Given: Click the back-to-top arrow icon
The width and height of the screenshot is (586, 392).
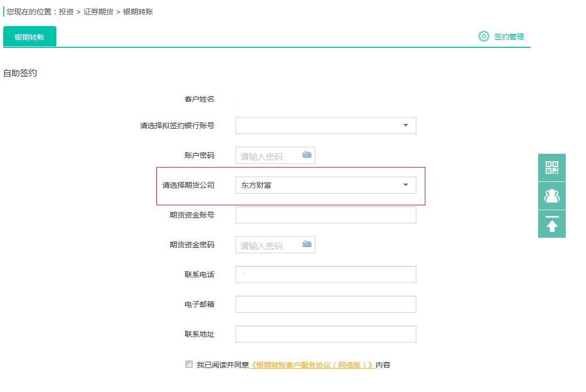Looking at the screenshot, I should pyautogui.click(x=551, y=224).
